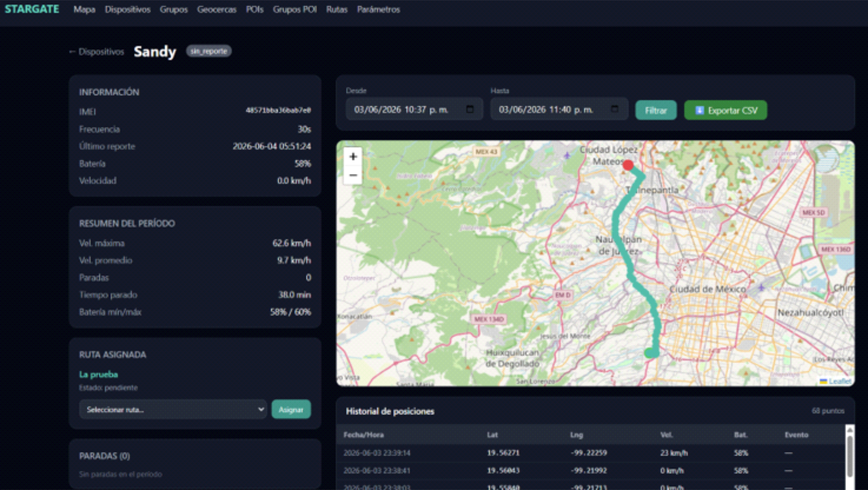Open the Seleccionar ruta dropdown
This screenshot has height=490, width=868.
pyautogui.click(x=173, y=409)
